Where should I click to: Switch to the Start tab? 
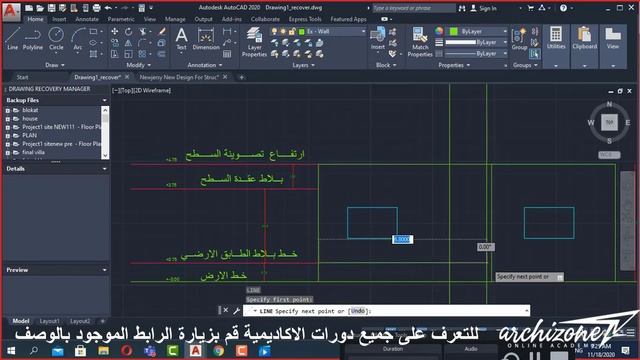(22, 77)
